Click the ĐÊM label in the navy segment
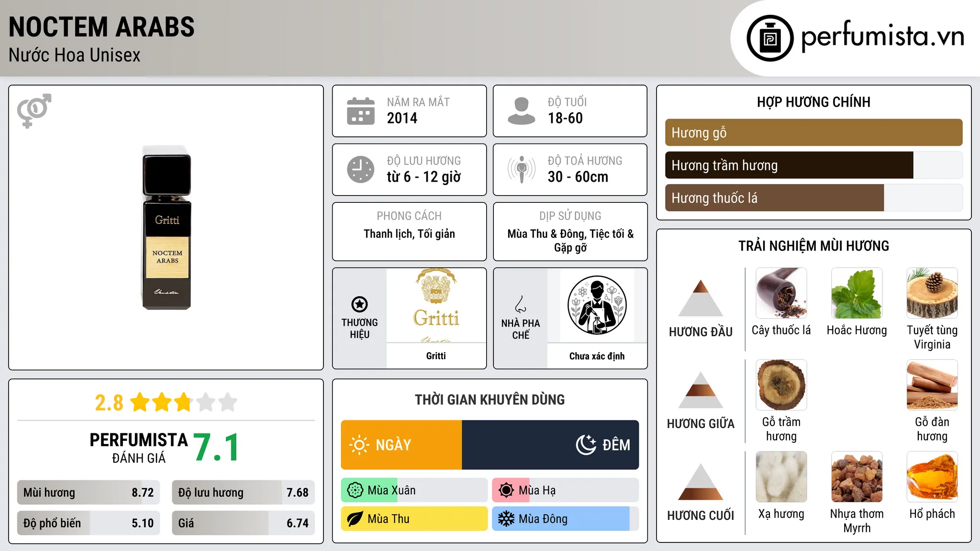 pos(616,445)
